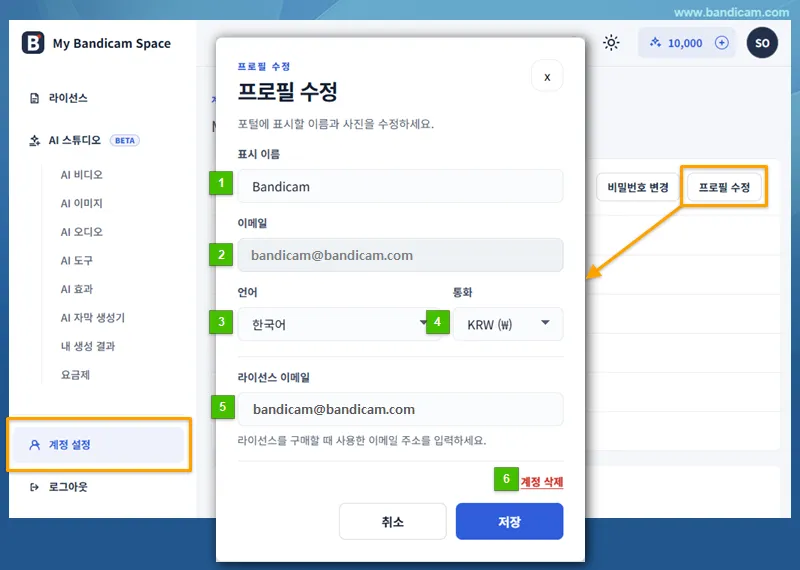
Task: Click the 취소 button
Action: (x=392, y=522)
